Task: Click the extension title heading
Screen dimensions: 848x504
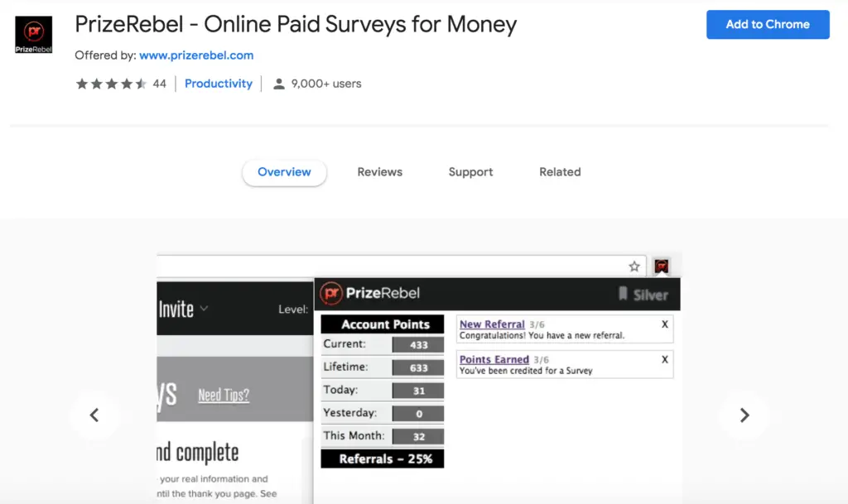Action: coord(296,24)
